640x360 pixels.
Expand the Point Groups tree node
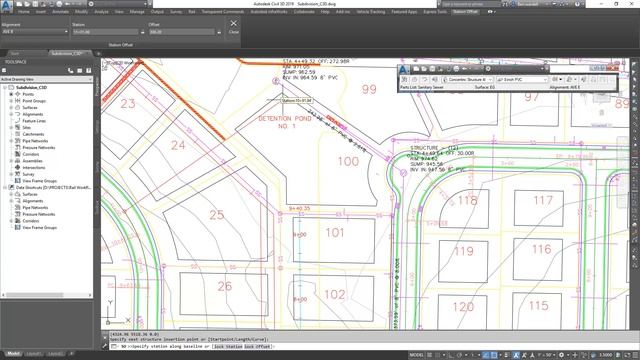click(11, 101)
